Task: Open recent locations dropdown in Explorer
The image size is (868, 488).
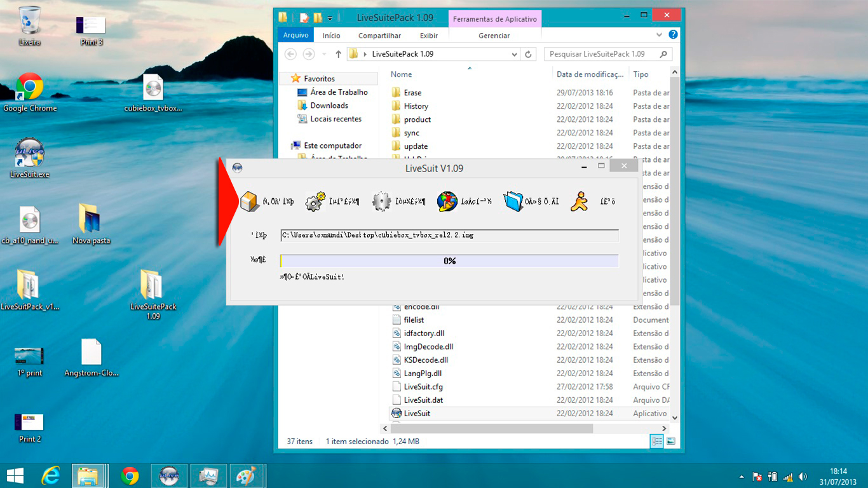Action: pos(324,54)
